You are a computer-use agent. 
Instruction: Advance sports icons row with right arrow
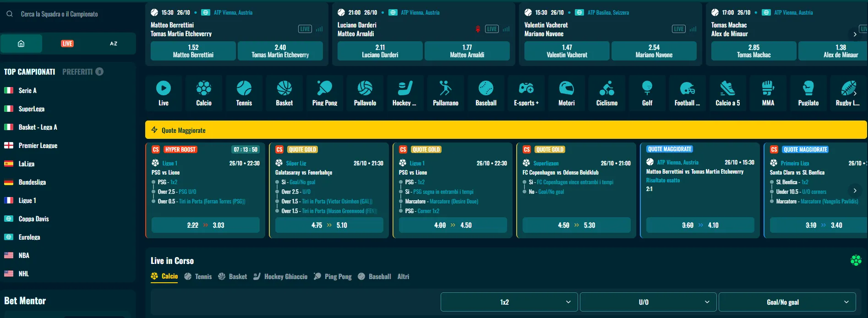tap(855, 93)
